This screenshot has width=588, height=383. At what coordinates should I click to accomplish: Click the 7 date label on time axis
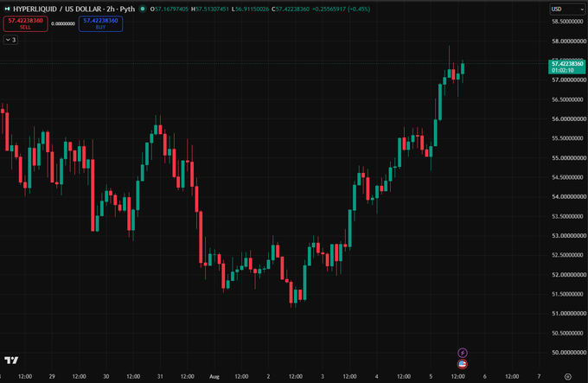(x=539, y=376)
